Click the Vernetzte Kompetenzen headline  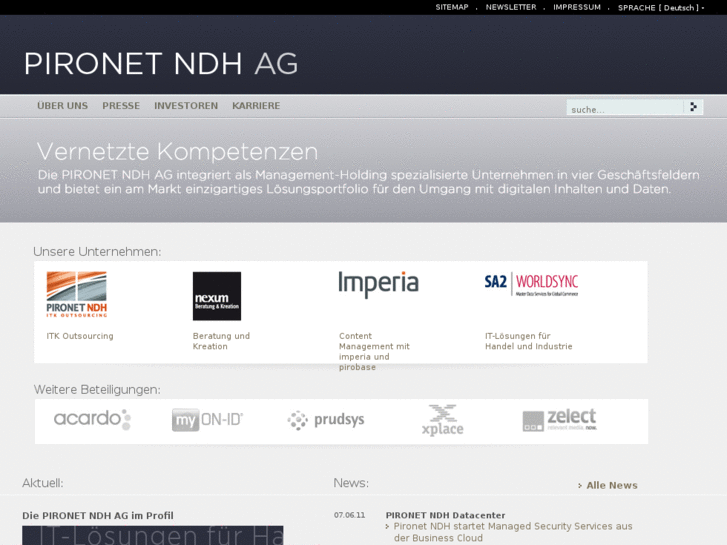coord(178,151)
